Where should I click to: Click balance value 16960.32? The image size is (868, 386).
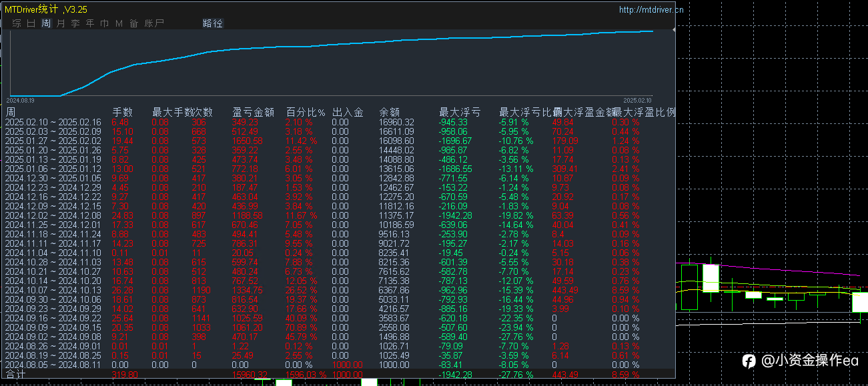coord(396,122)
